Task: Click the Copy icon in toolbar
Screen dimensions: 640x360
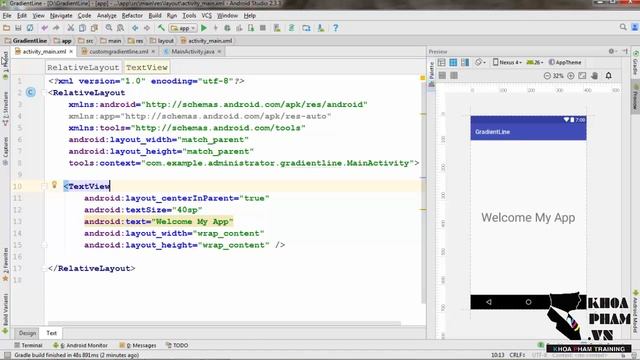Action: (x=82, y=28)
